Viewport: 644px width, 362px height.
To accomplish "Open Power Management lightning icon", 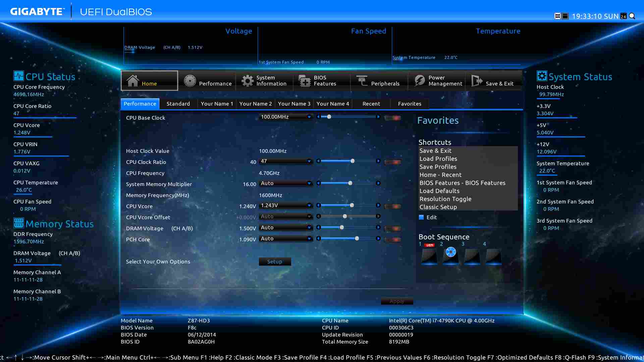I will tap(419, 81).
